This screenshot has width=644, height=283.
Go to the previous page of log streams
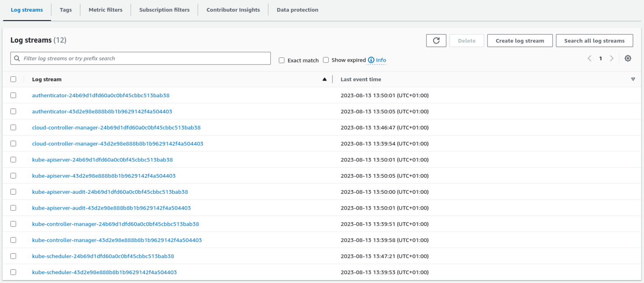pyautogui.click(x=590, y=58)
